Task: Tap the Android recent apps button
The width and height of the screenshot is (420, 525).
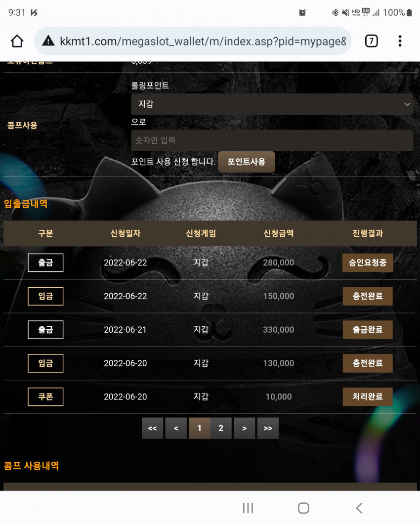Action: coord(248,508)
